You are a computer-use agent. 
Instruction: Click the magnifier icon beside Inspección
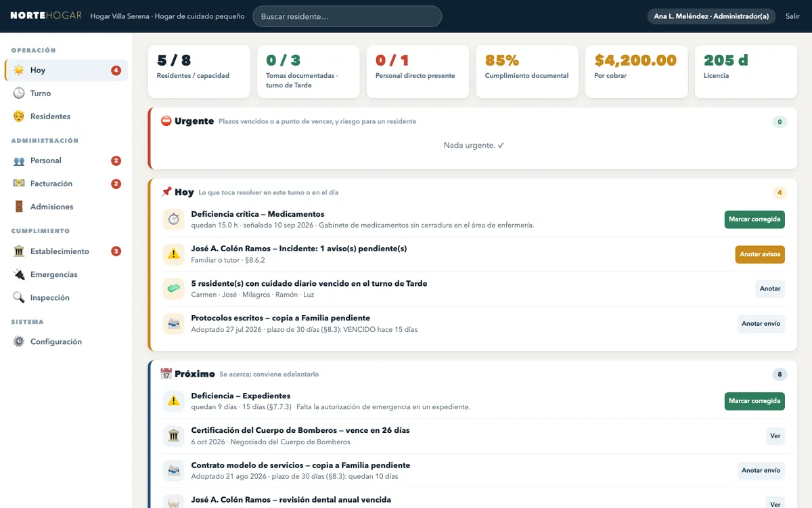point(19,297)
